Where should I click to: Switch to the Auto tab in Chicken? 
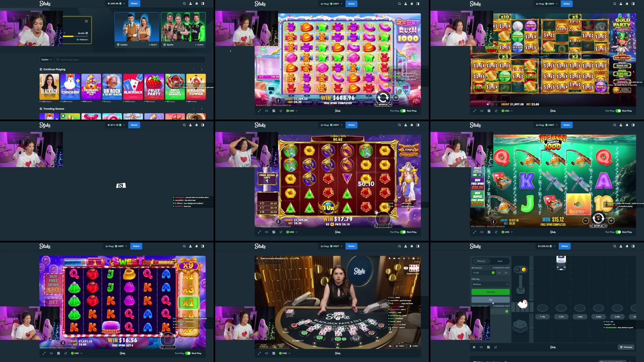tap(500, 261)
